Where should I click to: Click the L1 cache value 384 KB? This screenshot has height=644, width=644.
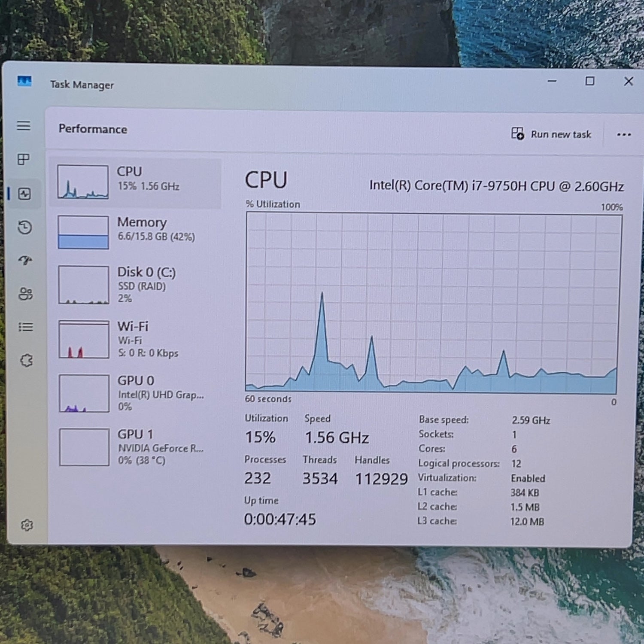coord(525,492)
